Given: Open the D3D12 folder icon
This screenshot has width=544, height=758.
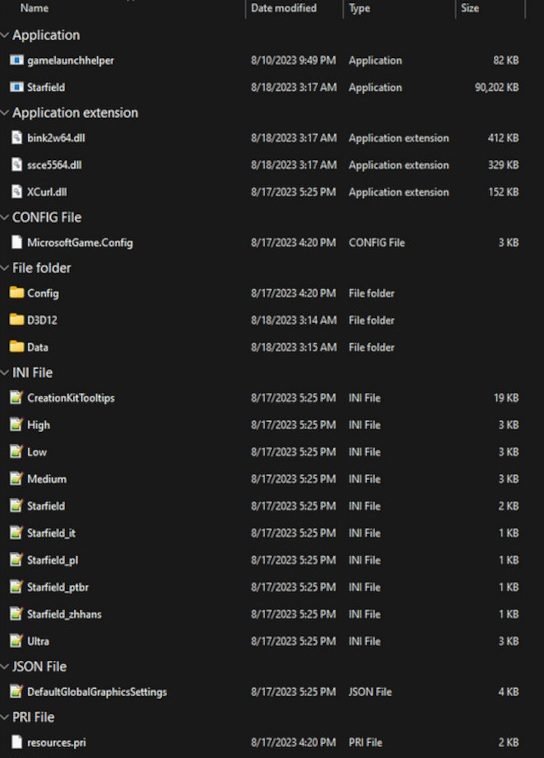Looking at the screenshot, I should pos(16,320).
